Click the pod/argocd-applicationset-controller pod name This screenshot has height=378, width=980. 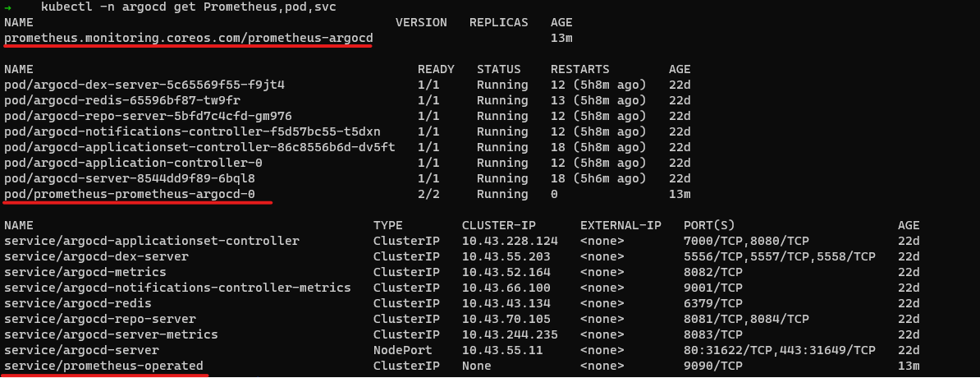tap(199, 147)
